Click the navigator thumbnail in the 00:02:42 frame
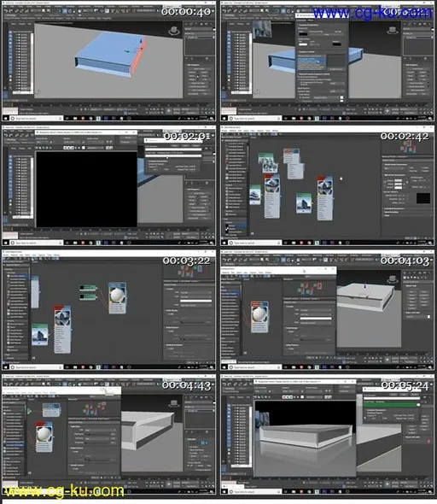Viewport: 437px width, 504px height. point(408,148)
